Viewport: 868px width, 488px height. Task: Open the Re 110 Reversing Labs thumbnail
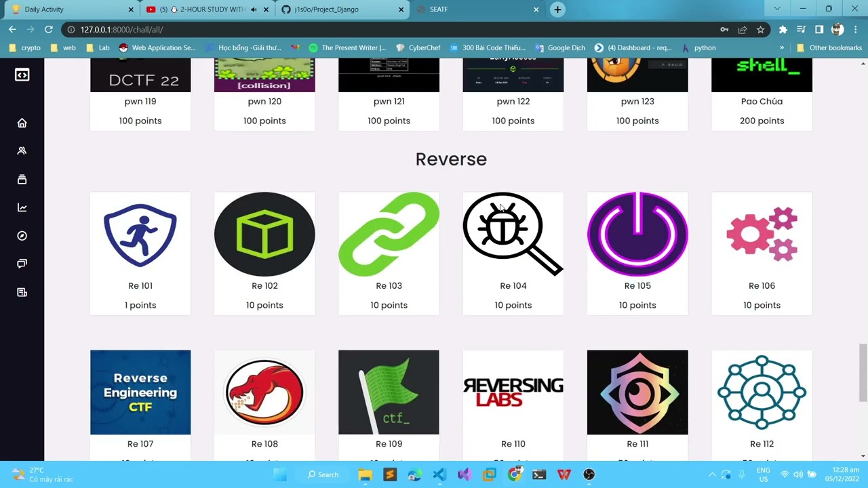(513, 392)
